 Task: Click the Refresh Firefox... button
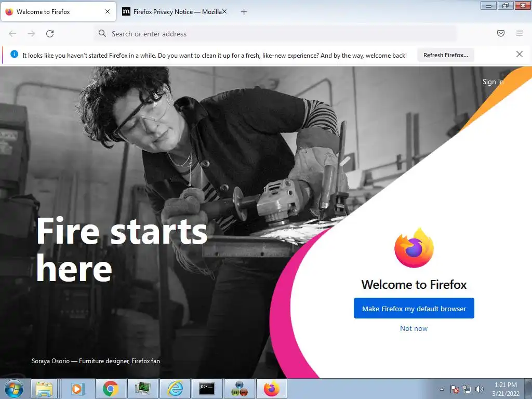click(x=445, y=55)
